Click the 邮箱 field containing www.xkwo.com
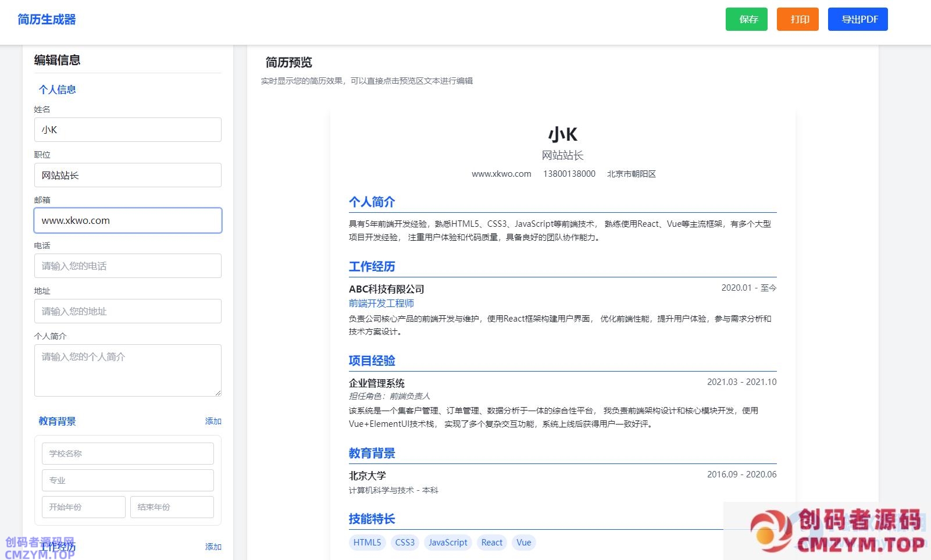 pyautogui.click(x=127, y=220)
